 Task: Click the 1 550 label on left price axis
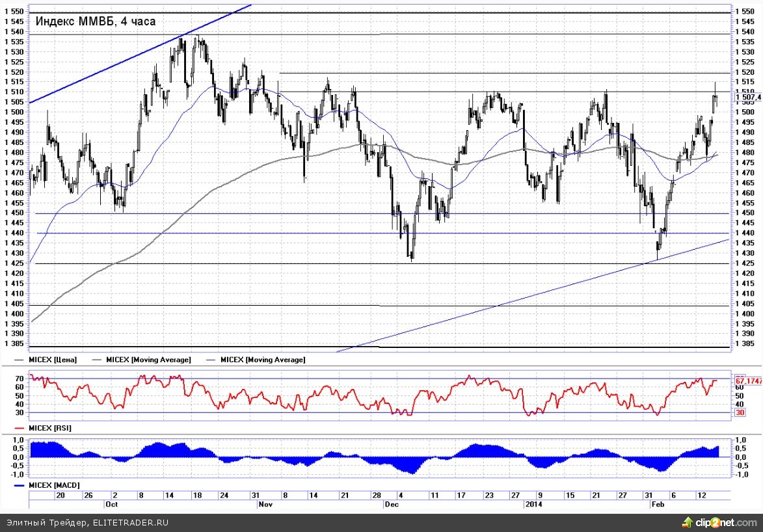click(x=14, y=12)
